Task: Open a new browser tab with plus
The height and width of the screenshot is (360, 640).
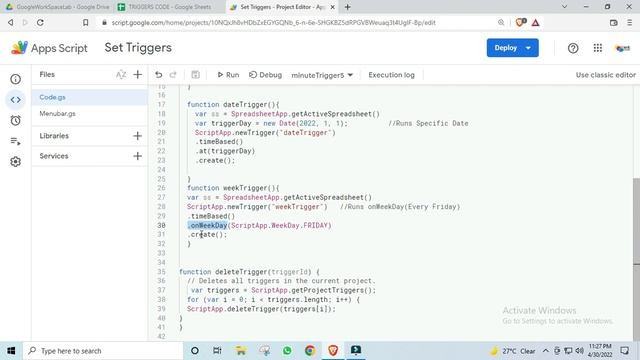Action: point(348,7)
